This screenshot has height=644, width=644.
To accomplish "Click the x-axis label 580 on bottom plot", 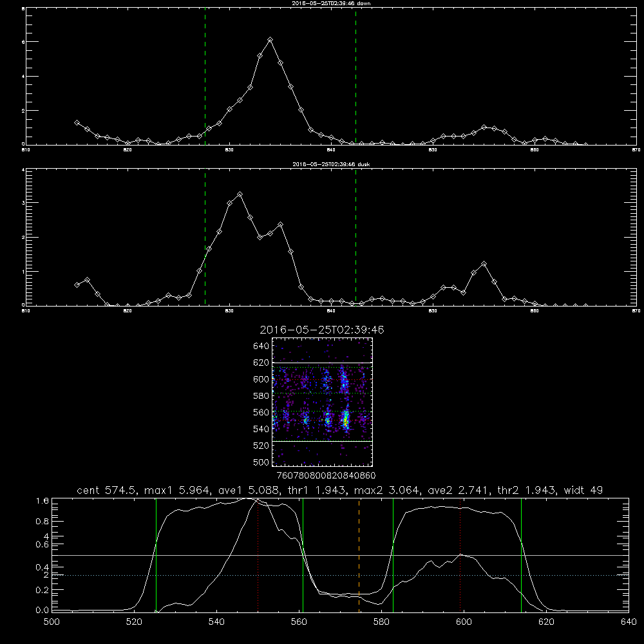I will pyautogui.click(x=381, y=622).
